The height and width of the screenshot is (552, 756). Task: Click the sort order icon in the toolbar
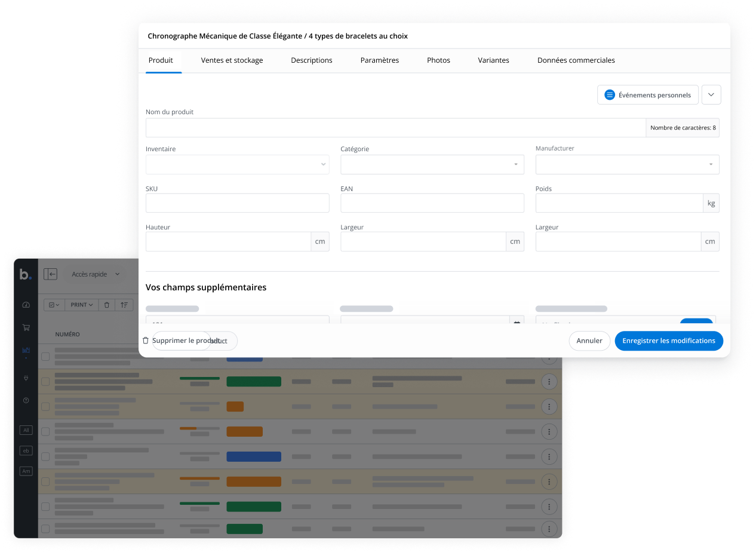pos(124,305)
